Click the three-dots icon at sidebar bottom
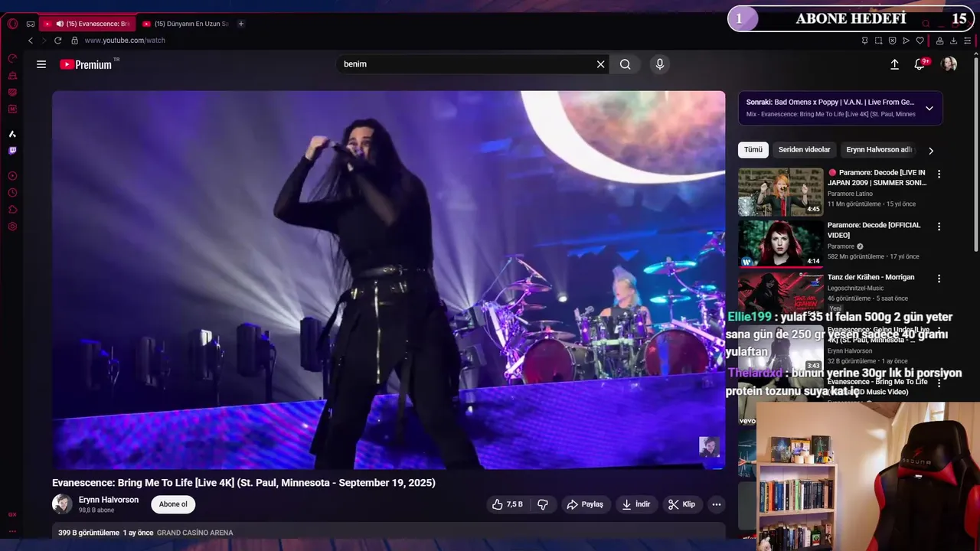Viewport: 980px width, 551px height. pos(12,531)
